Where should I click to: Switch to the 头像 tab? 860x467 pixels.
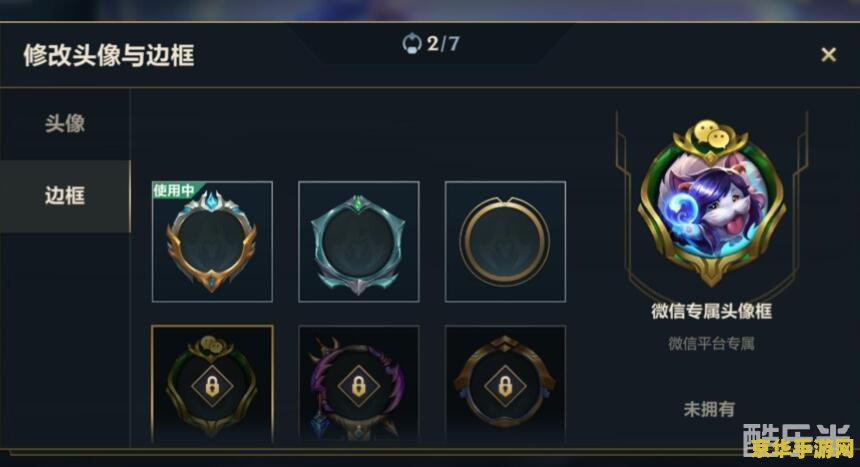pos(65,123)
